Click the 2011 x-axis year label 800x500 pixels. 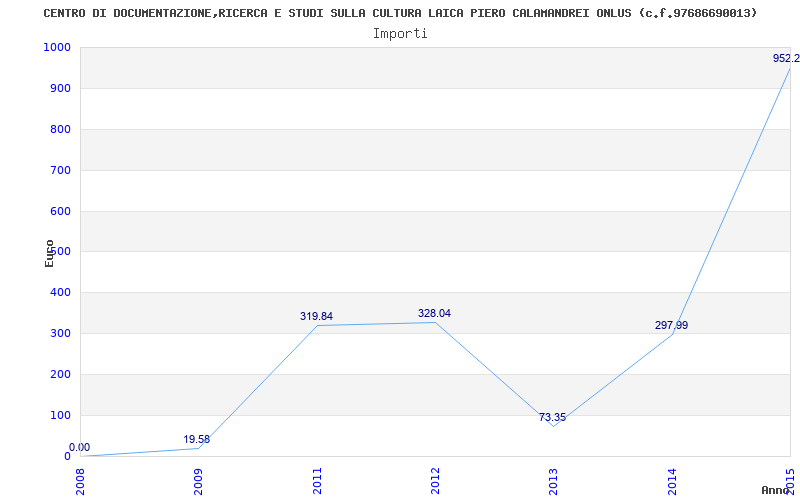[317, 481]
